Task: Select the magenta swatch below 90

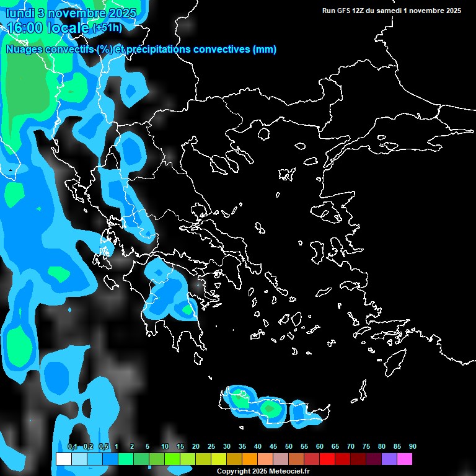Action: (x=404, y=459)
